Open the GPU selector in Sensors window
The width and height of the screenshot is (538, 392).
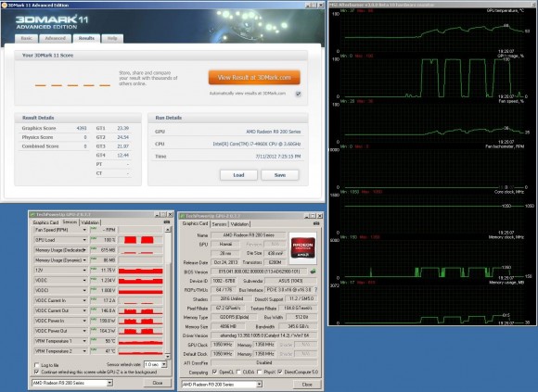(x=72, y=383)
